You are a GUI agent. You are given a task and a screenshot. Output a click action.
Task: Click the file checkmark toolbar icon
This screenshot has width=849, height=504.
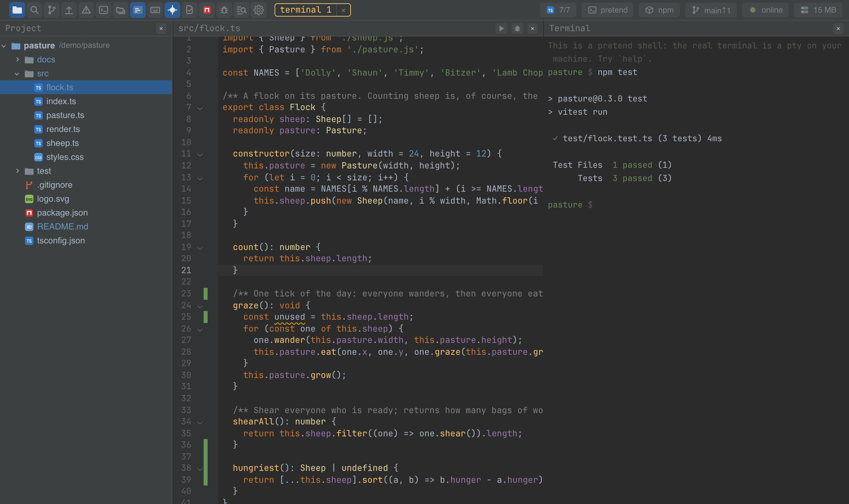coord(189,10)
